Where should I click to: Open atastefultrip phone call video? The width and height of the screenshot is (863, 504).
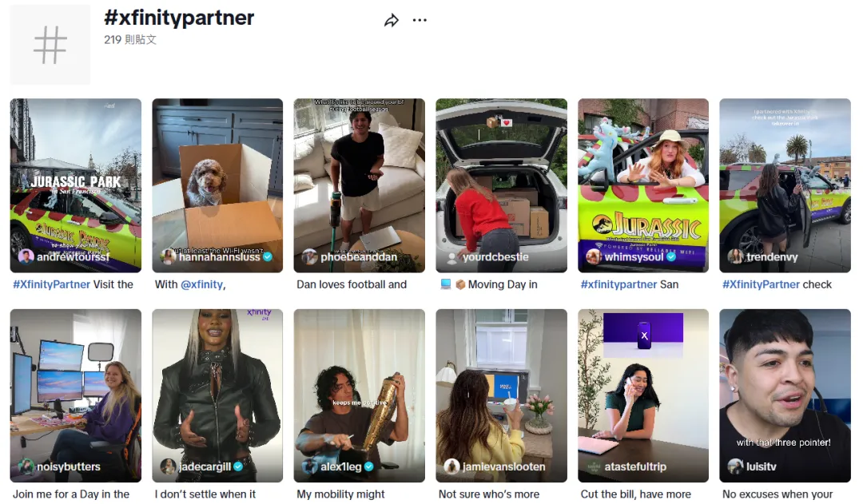click(x=643, y=395)
